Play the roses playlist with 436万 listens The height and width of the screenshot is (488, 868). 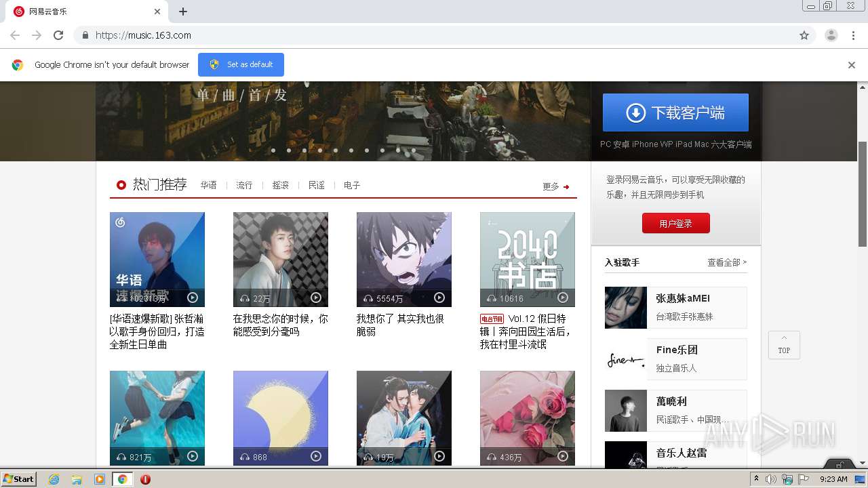coord(563,456)
